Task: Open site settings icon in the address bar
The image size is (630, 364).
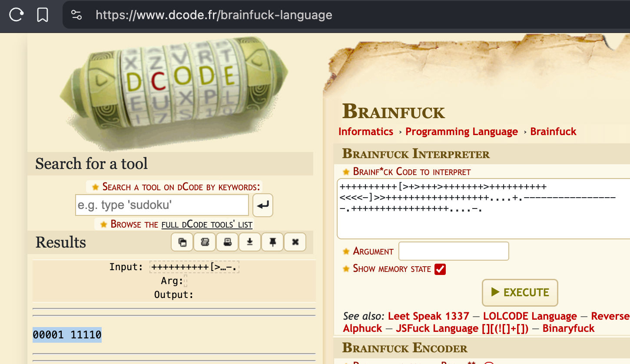Action: (76, 15)
